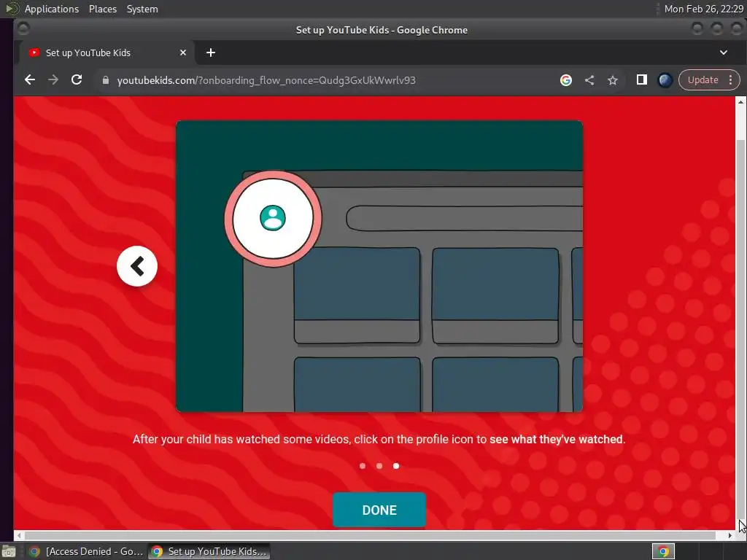
Task: Open a new Chrome tab
Action: (211, 52)
